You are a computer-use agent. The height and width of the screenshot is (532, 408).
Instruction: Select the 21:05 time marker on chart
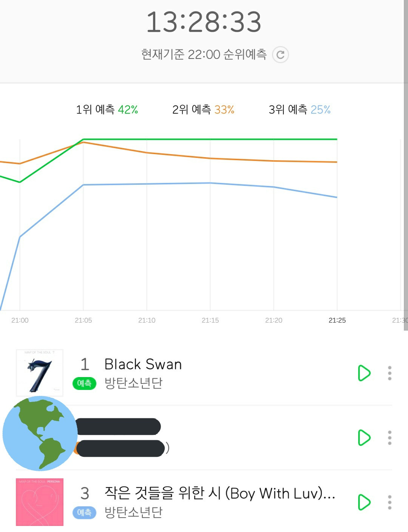83,320
